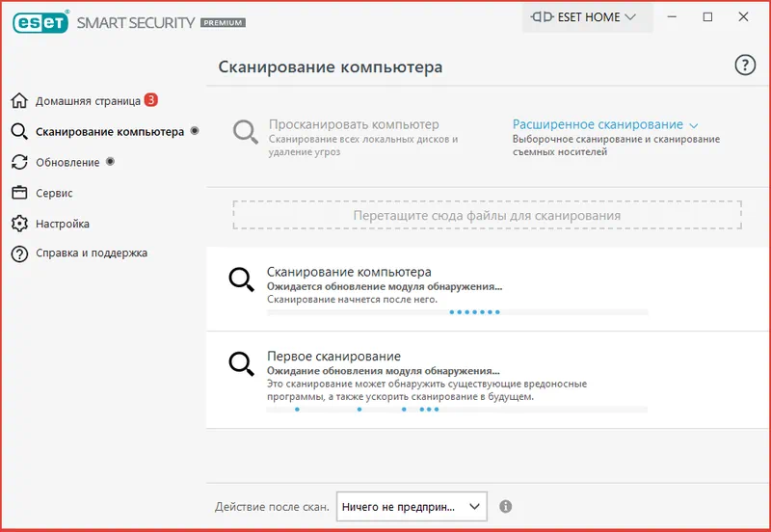Screen dimensions: 771x532
Task: Click the help circle icon in the sidebar
Action: pyautogui.click(x=19, y=253)
